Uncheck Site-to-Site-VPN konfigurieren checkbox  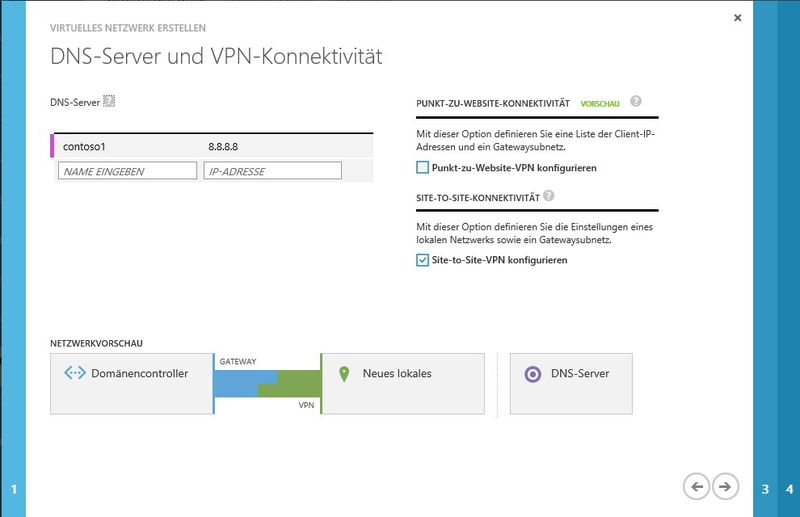(x=422, y=260)
